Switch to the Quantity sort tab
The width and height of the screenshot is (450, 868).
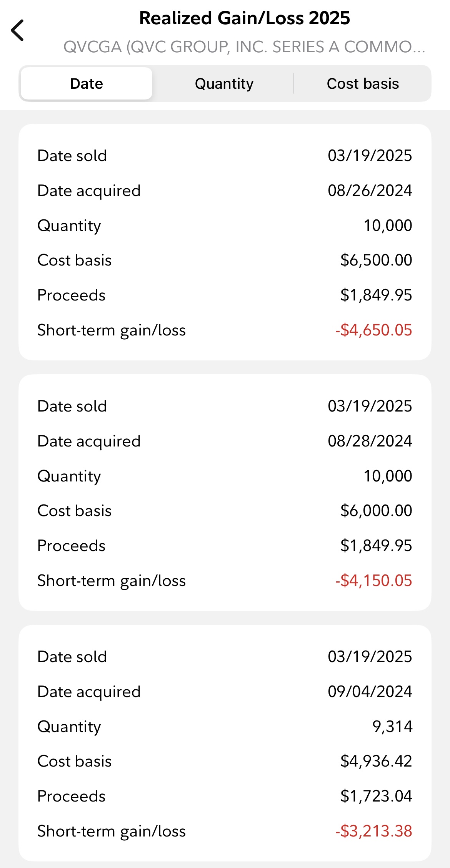224,84
